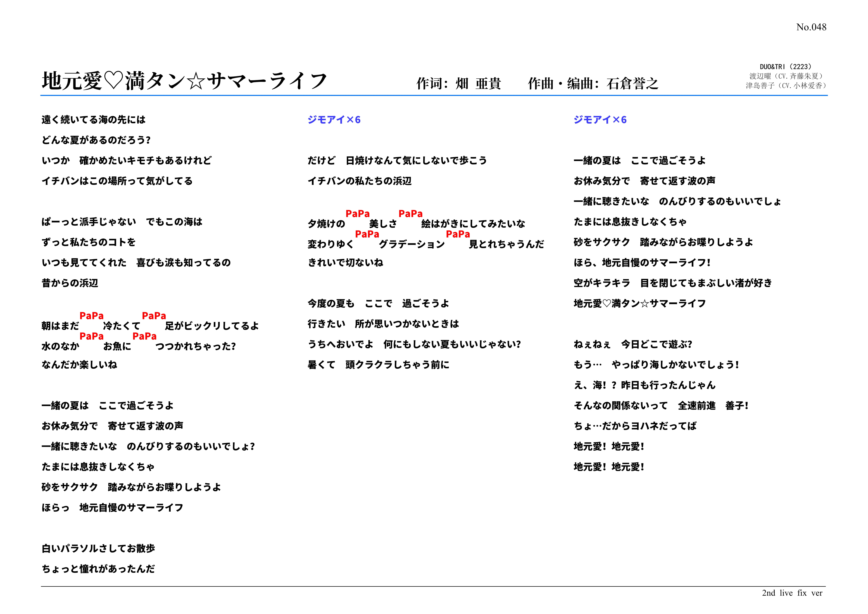Click the lyric なんだか楽しいね

(79, 365)
